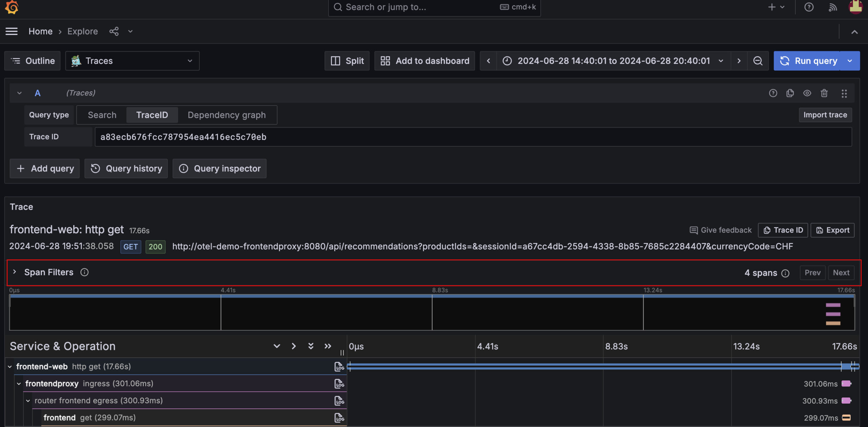This screenshot has height=427, width=868.
Task: Click the trace minimap overview
Action: (432, 312)
